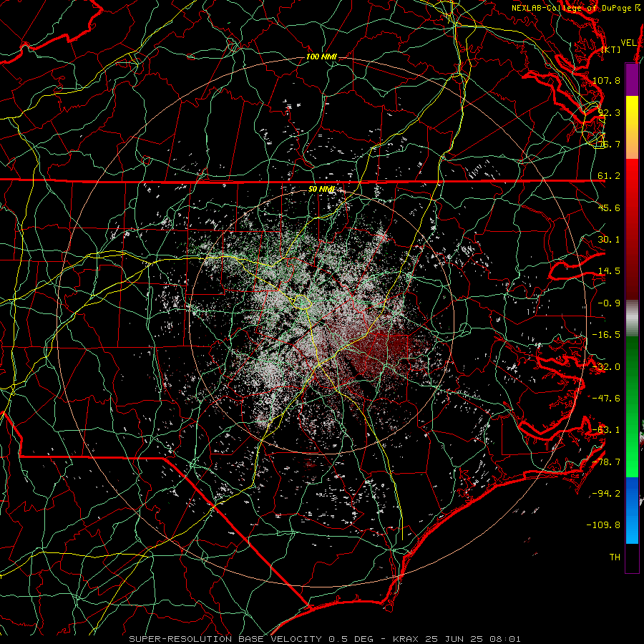Click the VEL legend title
The height and width of the screenshot is (644, 644).
(x=628, y=43)
